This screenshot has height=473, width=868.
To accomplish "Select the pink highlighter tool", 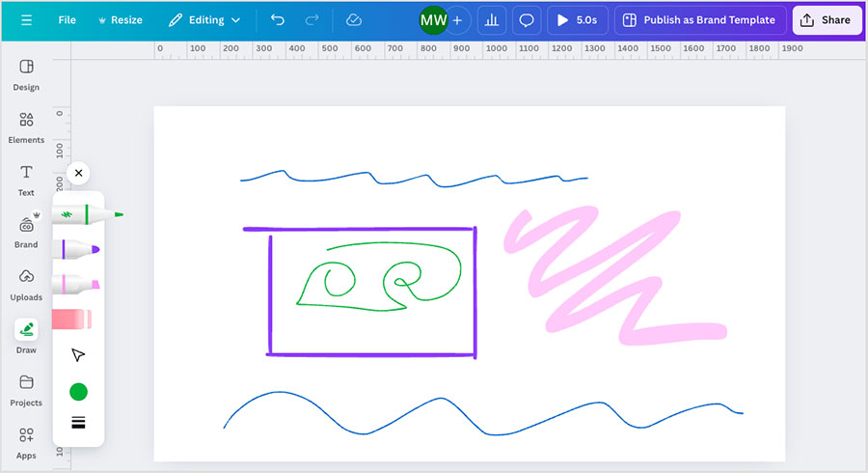I will tap(76, 285).
